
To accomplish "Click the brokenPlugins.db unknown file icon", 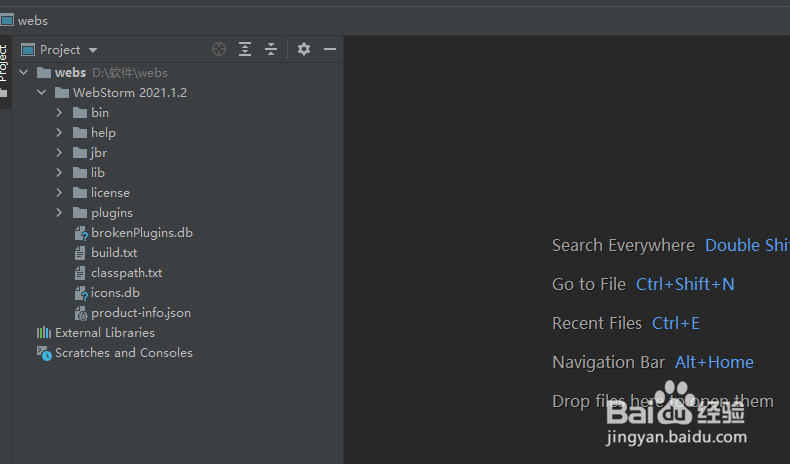I will (81, 233).
